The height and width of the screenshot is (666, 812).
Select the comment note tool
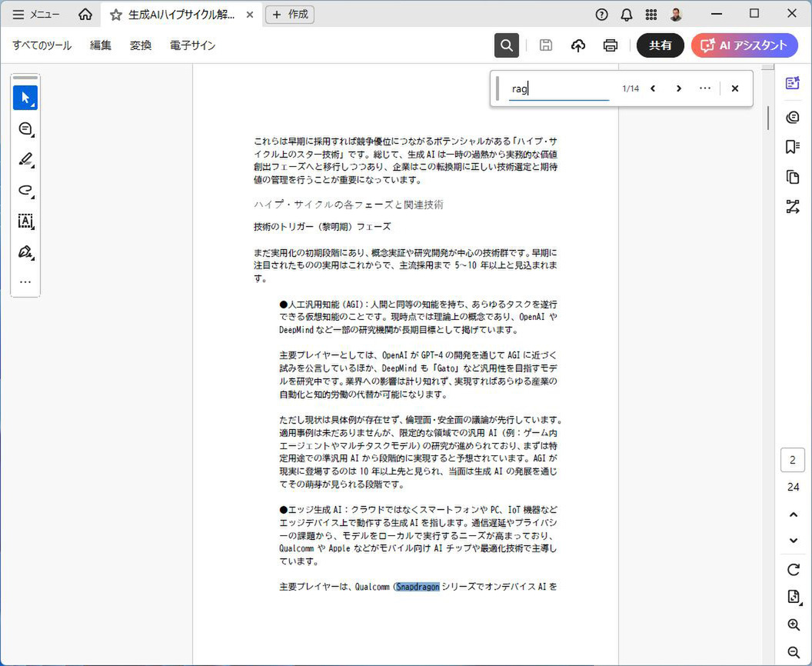pyautogui.click(x=25, y=128)
